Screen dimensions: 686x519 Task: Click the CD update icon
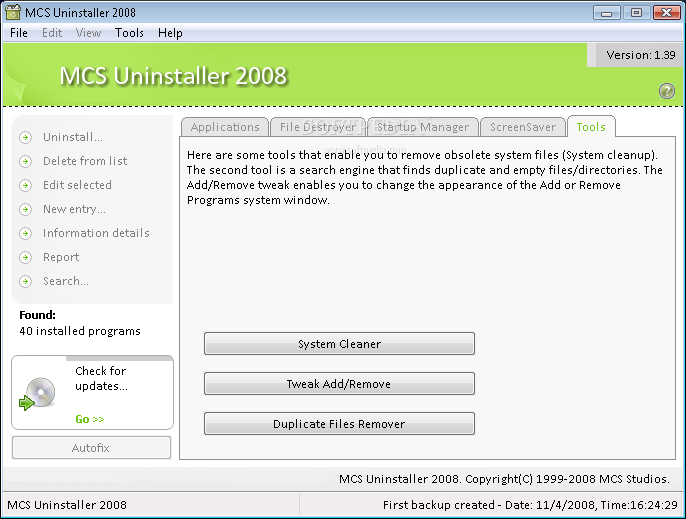pos(38,394)
